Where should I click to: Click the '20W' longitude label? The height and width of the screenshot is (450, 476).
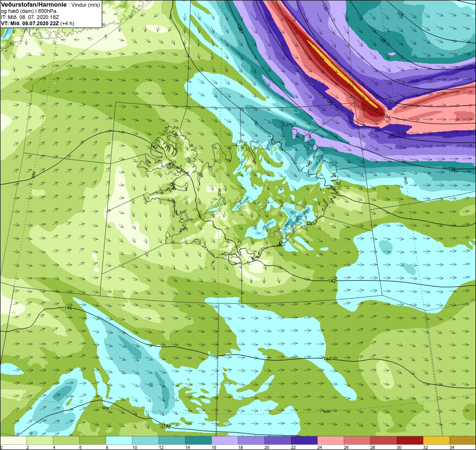(219, 192)
